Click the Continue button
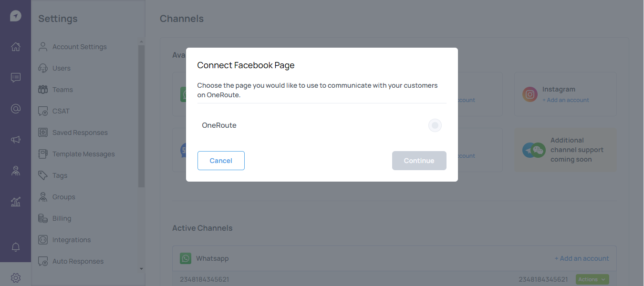The image size is (644, 286). [419, 161]
